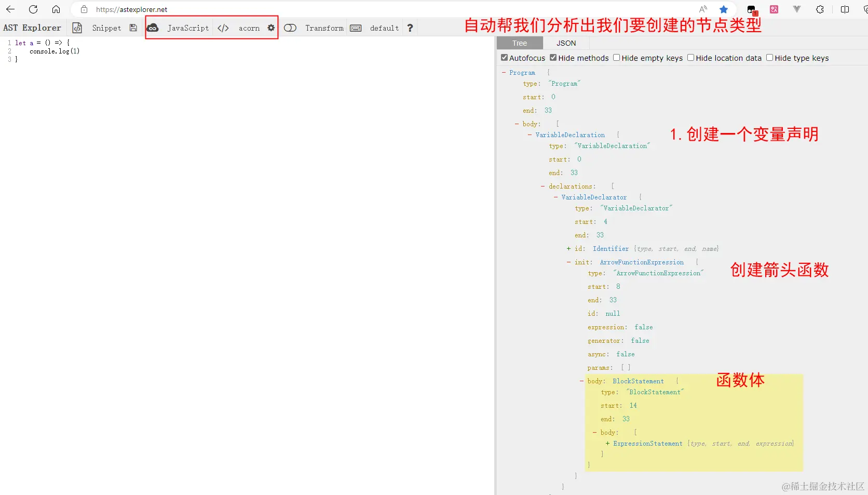View site information via the lock icon
The height and width of the screenshot is (495, 868).
[x=84, y=9]
